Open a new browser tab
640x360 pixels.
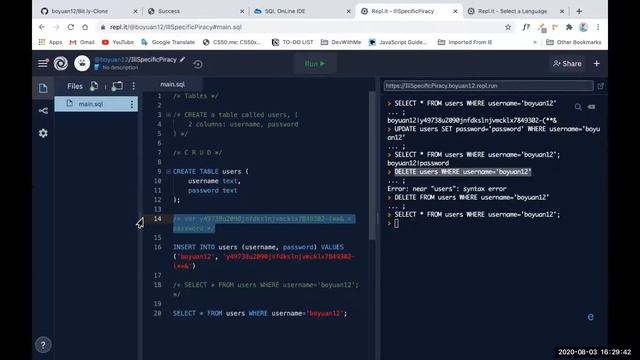click(579, 11)
